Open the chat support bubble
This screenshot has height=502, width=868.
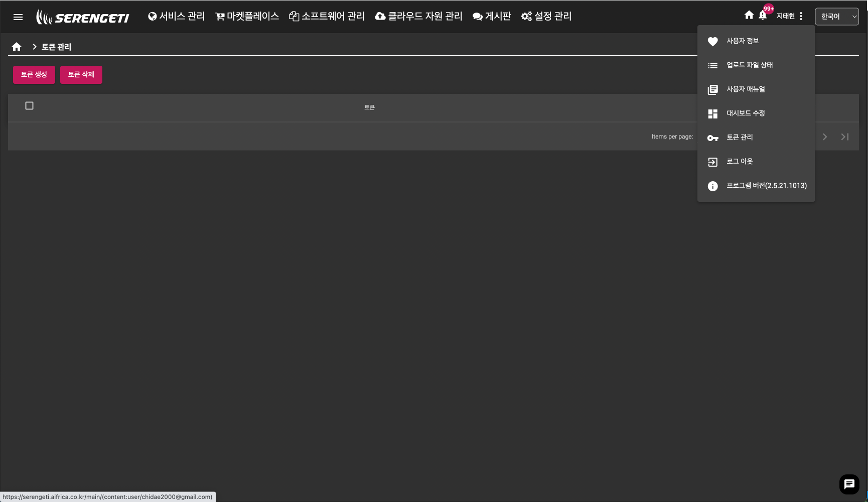[849, 484]
